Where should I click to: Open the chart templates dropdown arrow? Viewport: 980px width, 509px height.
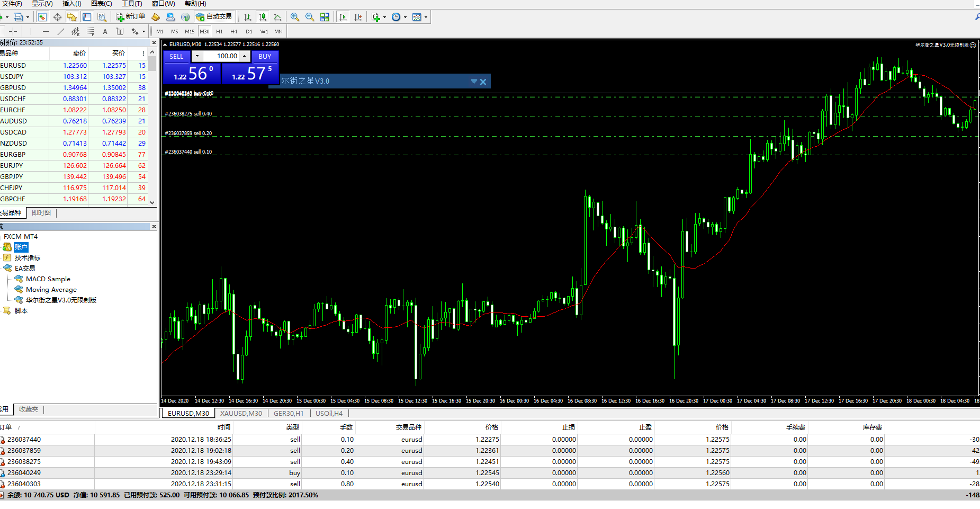point(426,17)
